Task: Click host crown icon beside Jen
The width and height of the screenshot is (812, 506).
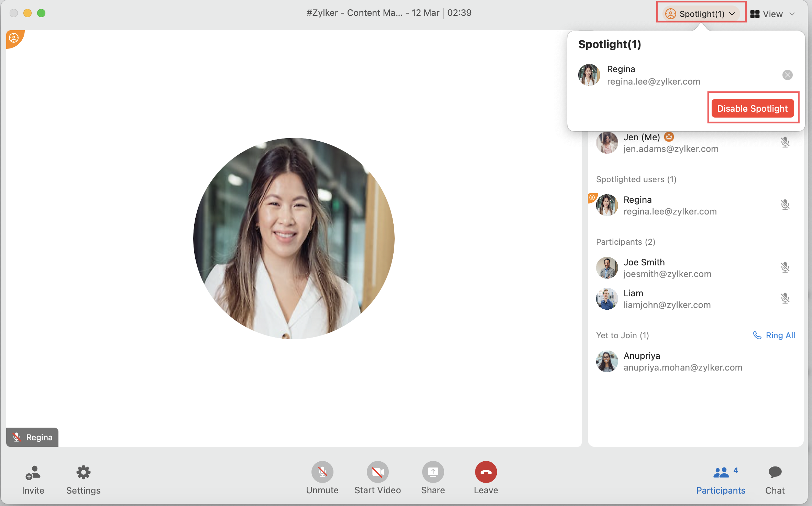Action: point(669,137)
